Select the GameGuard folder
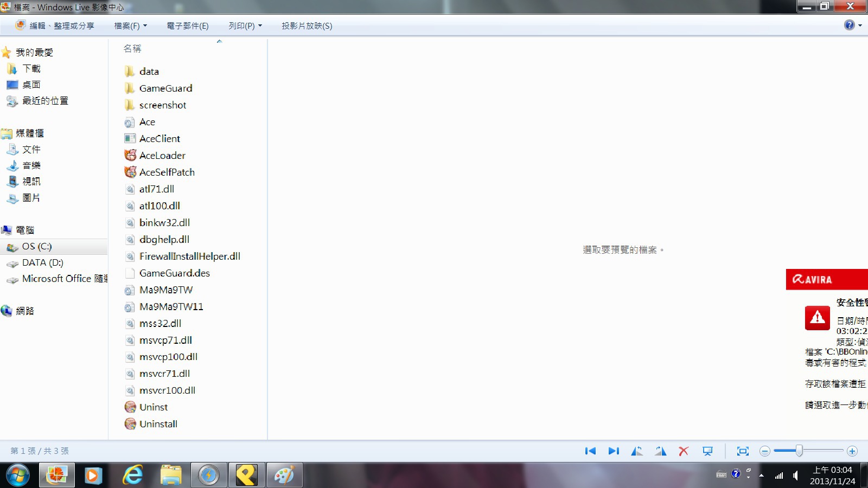Screen dimensions: 868x488 (x=165, y=88)
